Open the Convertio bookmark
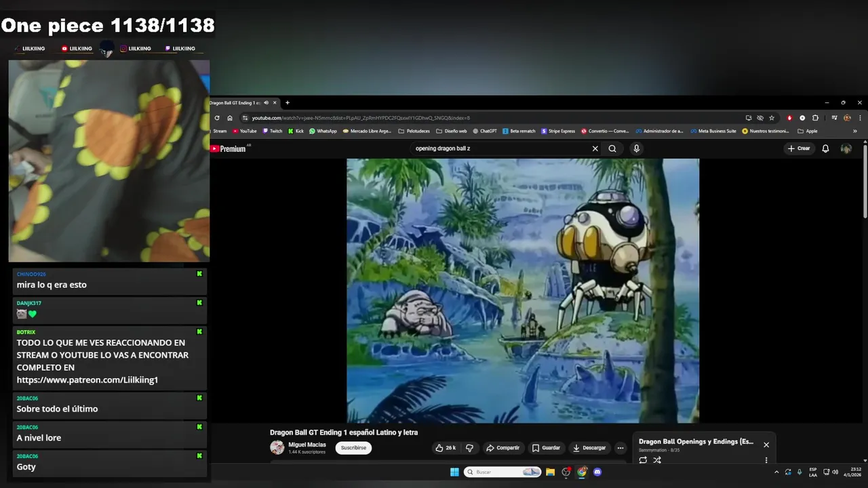Image resolution: width=868 pixels, height=488 pixels. 605,131
